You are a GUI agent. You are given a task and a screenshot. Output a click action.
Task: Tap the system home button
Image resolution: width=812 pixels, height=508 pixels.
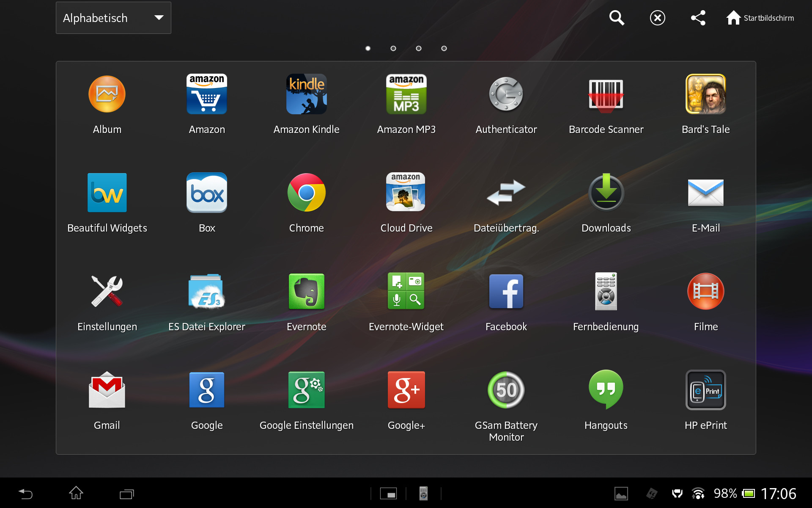point(76,493)
